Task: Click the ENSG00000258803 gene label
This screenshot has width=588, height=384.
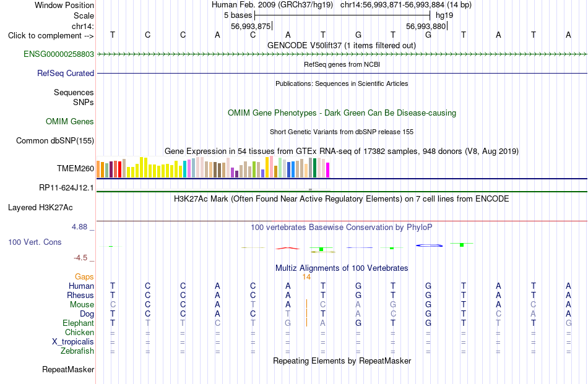Action: 59,54
